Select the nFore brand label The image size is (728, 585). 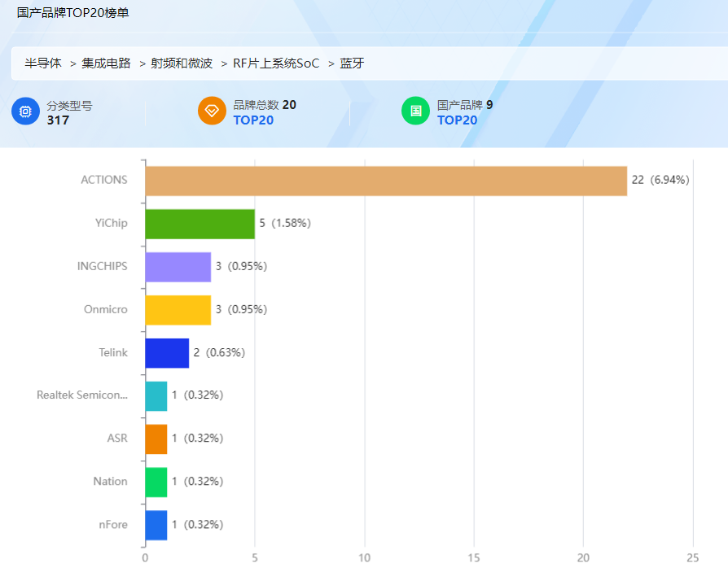[113, 525]
